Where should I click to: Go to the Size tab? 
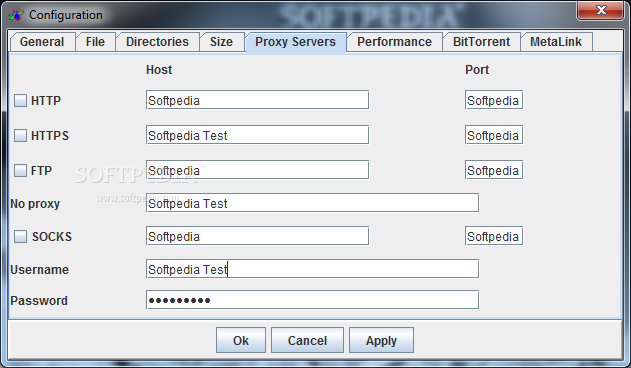coord(221,42)
